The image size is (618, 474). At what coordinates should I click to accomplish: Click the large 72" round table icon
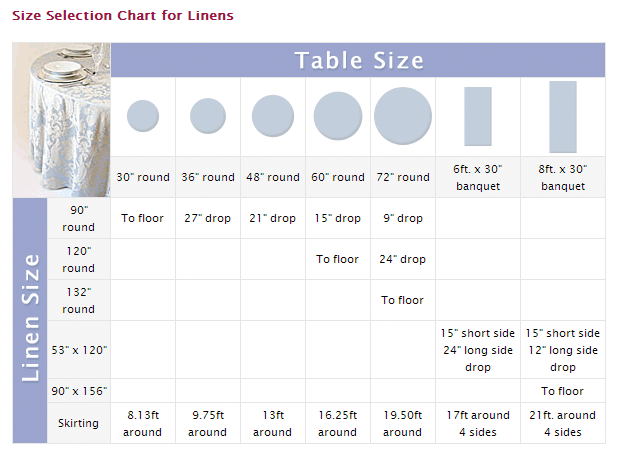(x=402, y=116)
